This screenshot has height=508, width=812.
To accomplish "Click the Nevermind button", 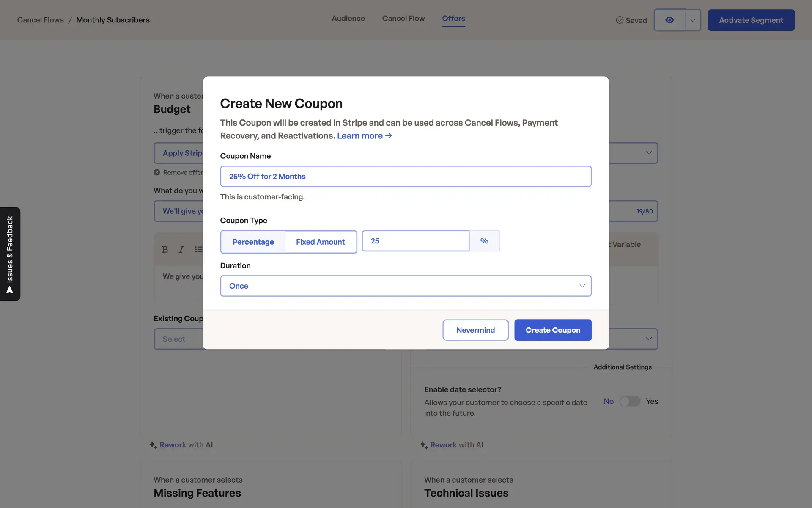I will pyautogui.click(x=475, y=330).
